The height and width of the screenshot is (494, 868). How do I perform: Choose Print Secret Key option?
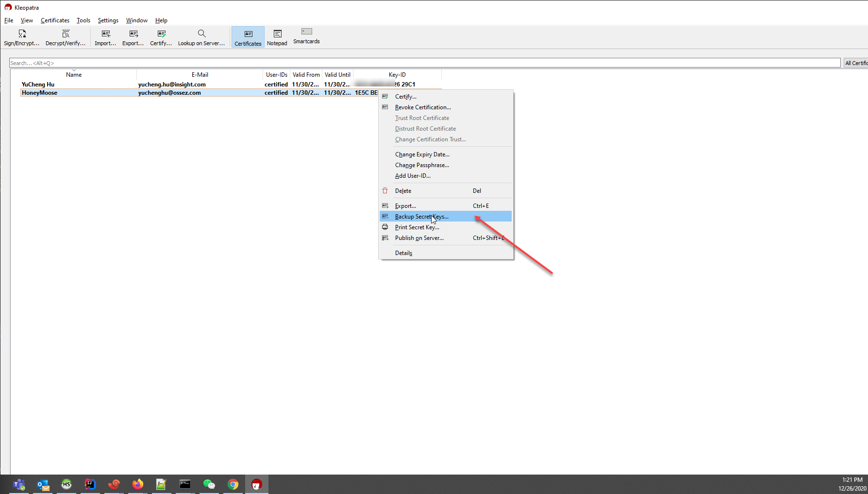coord(445,227)
